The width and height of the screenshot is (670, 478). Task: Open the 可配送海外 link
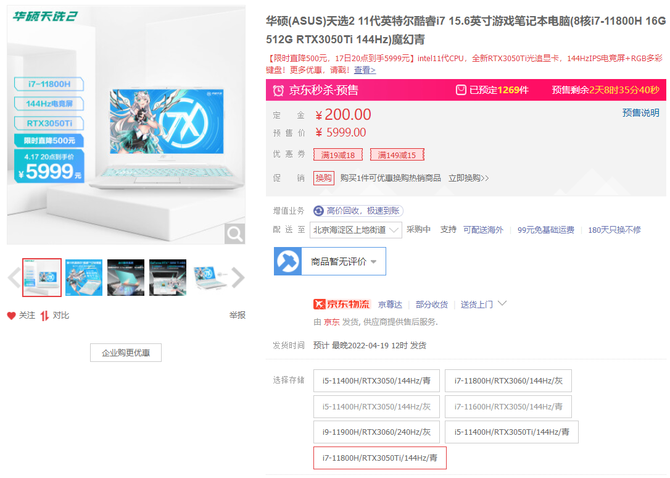coord(483,230)
